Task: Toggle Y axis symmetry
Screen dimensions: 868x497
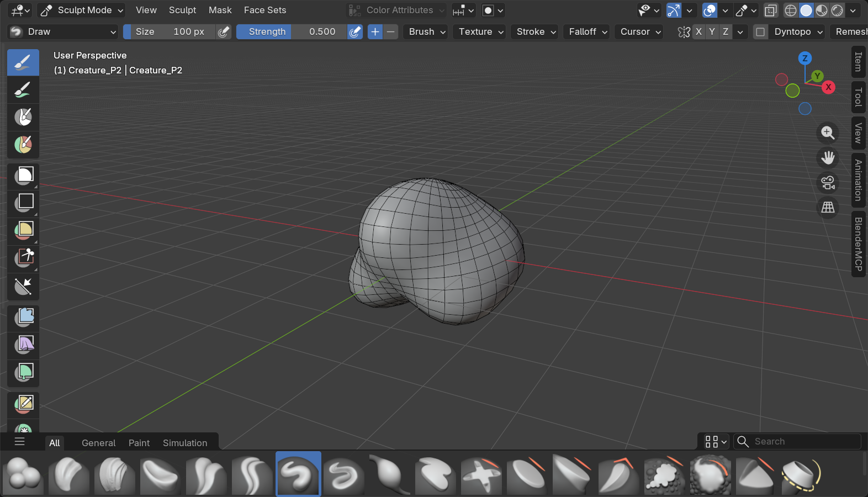Action: [712, 32]
